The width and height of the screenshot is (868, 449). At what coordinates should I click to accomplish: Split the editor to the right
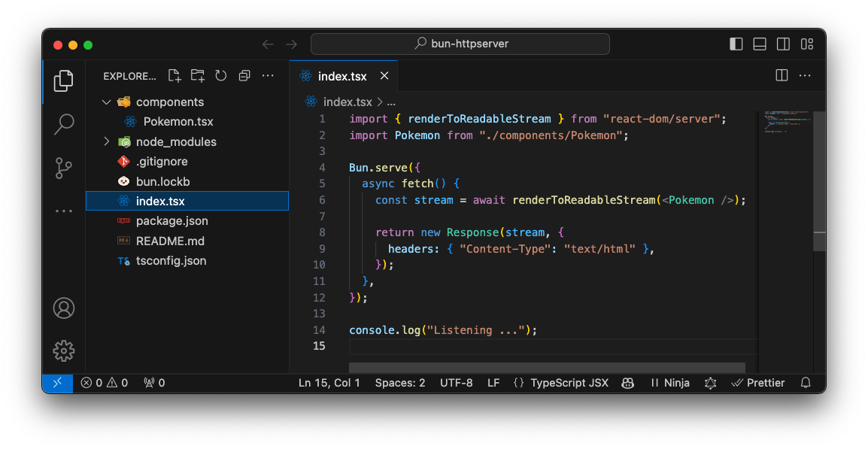tap(782, 75)
